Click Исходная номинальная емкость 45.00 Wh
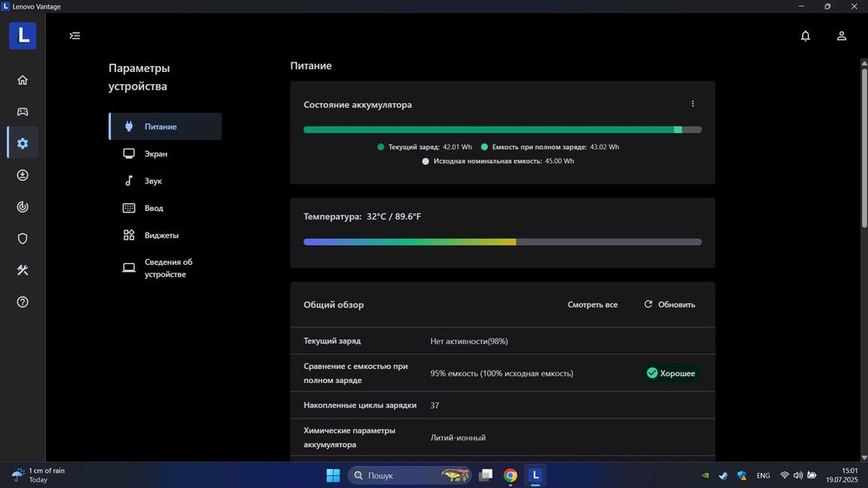 click(498, 162)
